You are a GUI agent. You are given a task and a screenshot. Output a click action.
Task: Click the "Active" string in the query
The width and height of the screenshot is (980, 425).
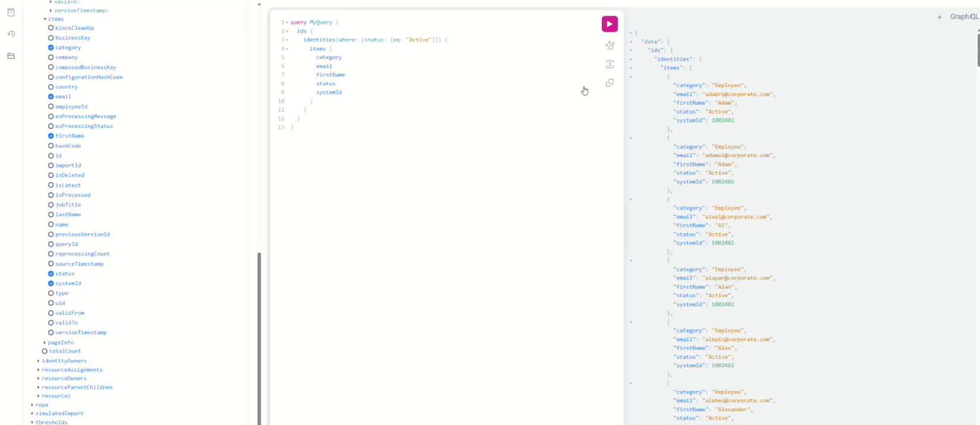pyautogui.click(x=419, y=40)
